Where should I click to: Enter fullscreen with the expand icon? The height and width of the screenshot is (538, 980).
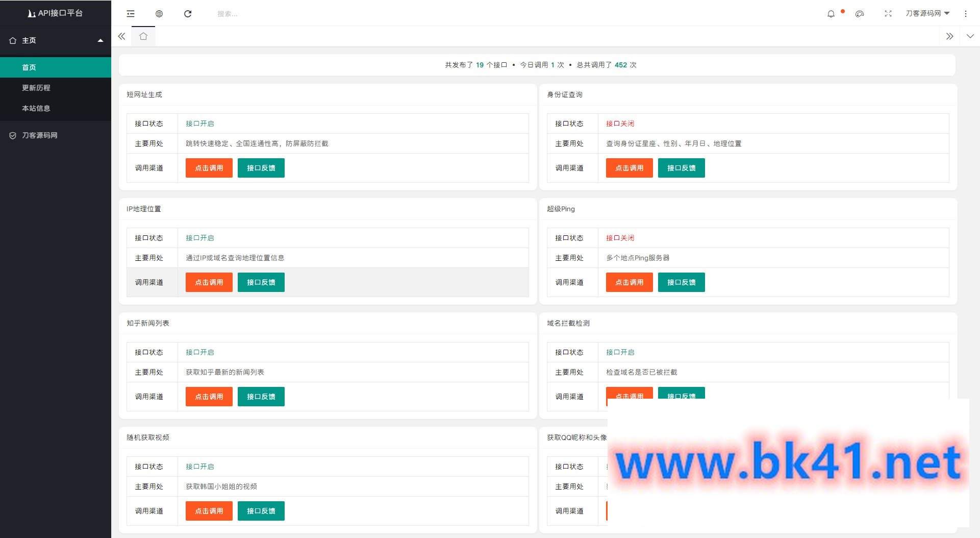(x=888, y=14)
